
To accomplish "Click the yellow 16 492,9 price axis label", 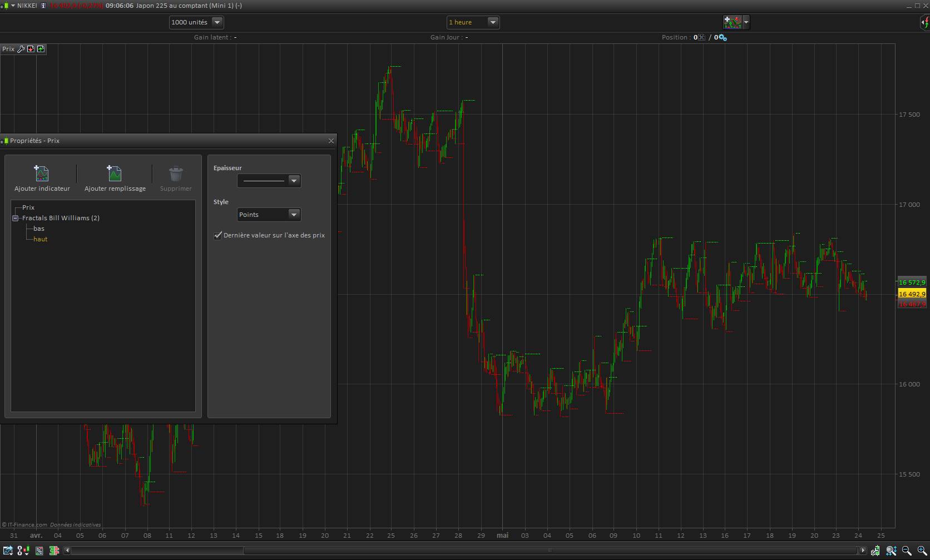I will pos(912,294).
